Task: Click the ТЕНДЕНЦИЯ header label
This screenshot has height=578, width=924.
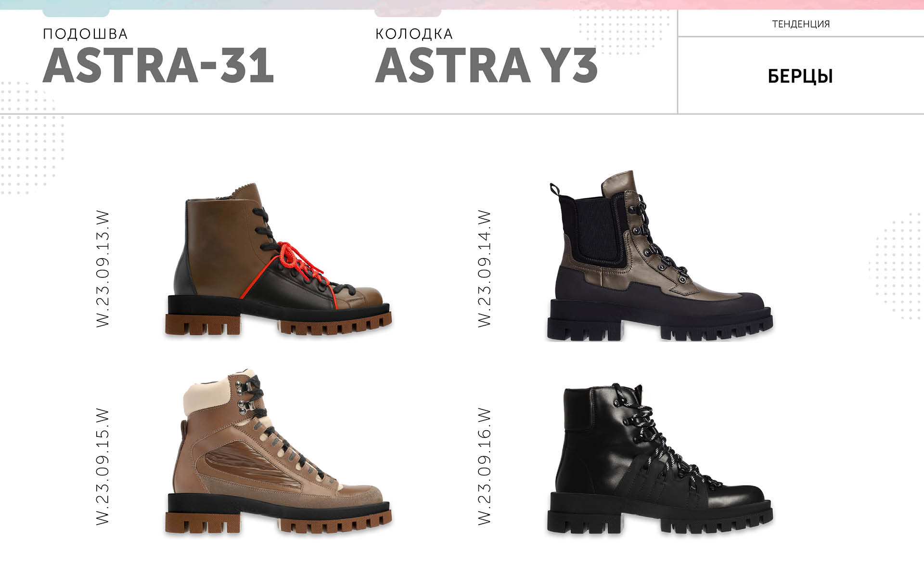Action: [801, 24]
